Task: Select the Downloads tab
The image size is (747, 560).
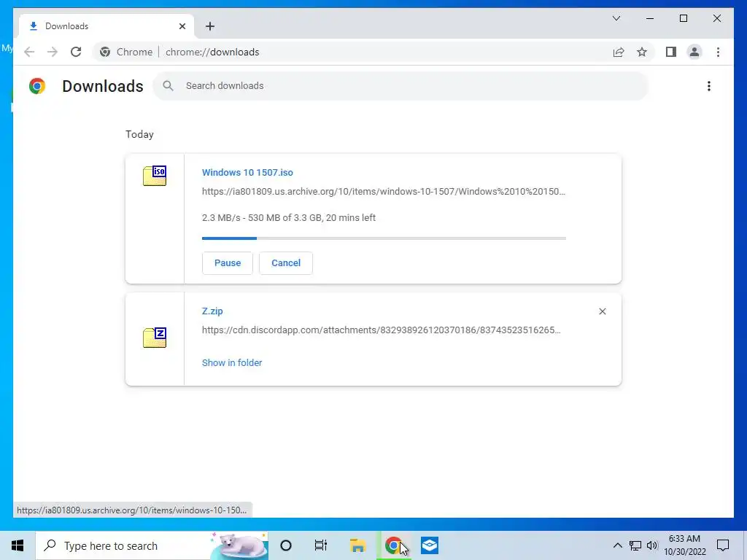Action: pos(107,26)
